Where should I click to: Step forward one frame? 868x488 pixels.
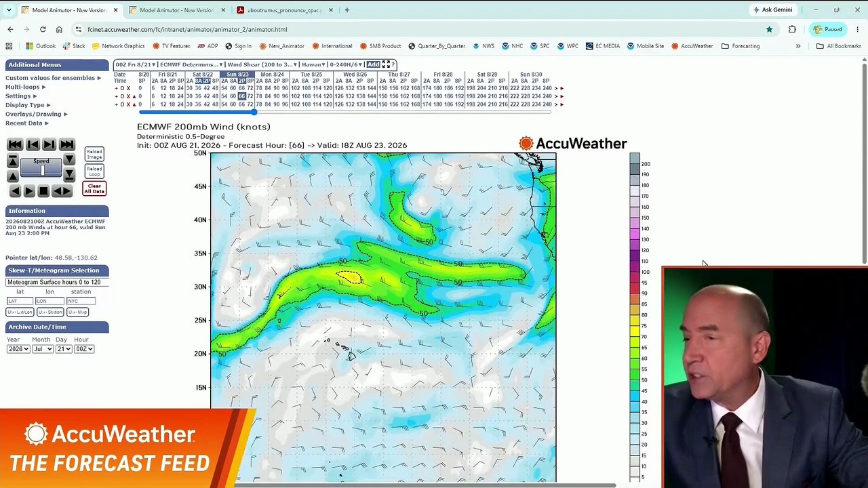(x=49, y=144)
